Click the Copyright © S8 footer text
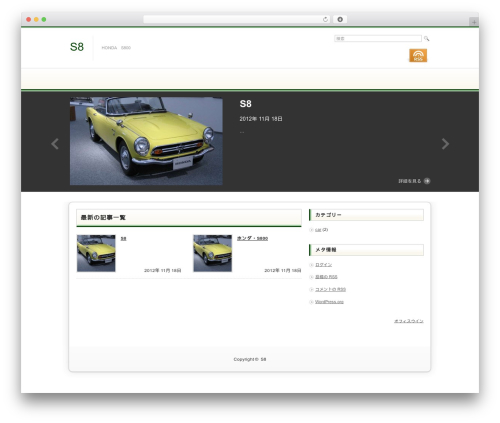 point(250,359)
